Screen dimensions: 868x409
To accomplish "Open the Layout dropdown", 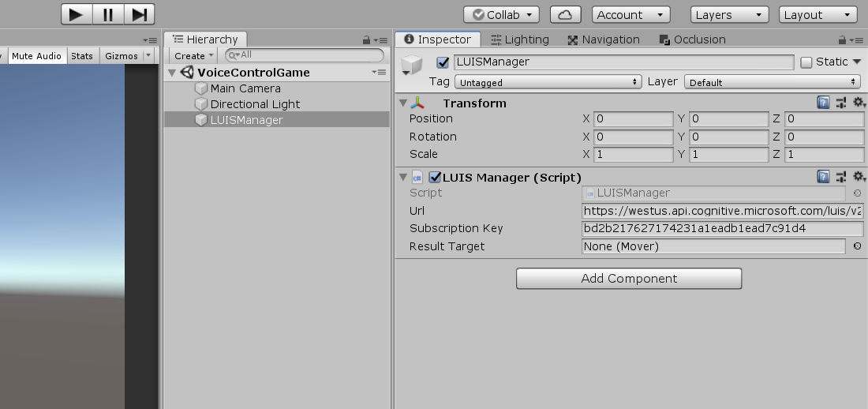I will pos(818,14).
